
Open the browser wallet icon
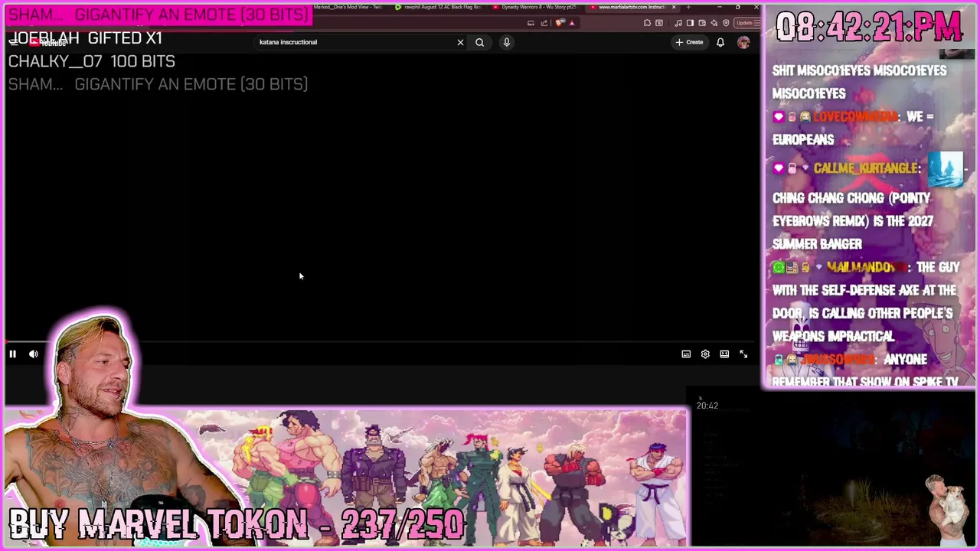702,23
